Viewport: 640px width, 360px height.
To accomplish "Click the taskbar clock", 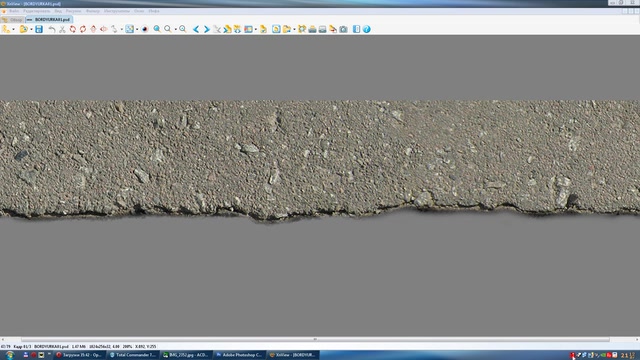I will coord(629,356).
